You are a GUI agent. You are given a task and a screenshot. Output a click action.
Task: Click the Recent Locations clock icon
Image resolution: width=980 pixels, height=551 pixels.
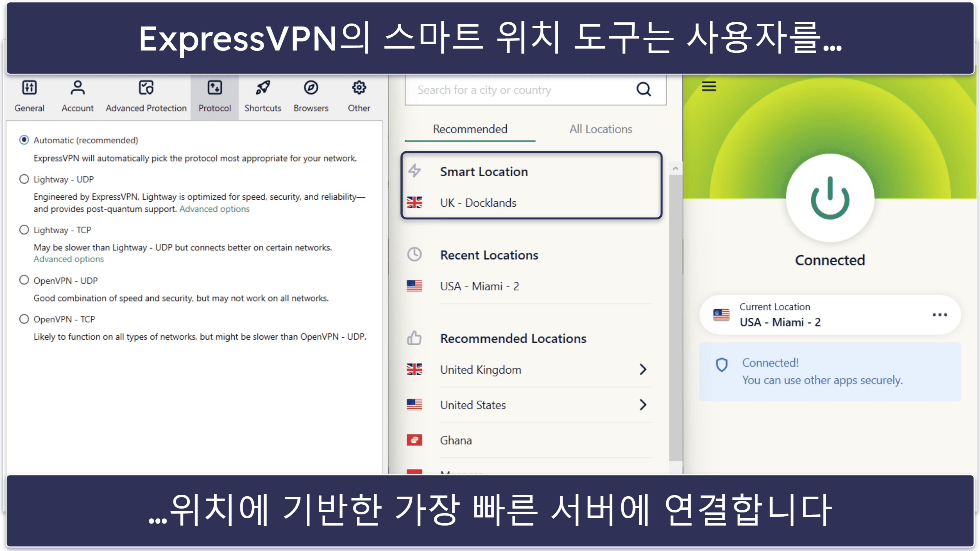414,254
